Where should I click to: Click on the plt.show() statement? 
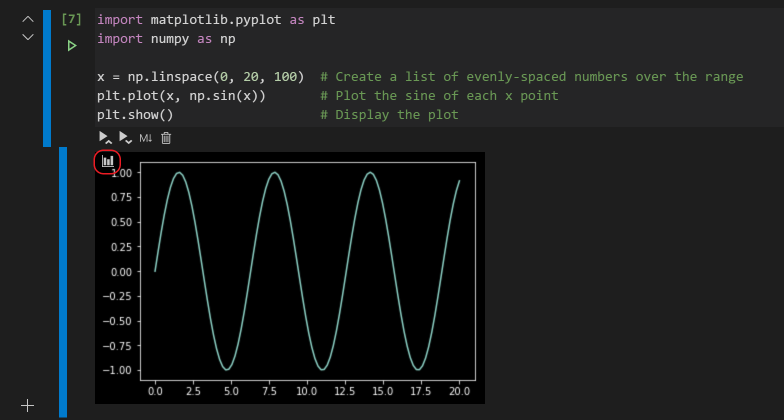tap(135, 115)
